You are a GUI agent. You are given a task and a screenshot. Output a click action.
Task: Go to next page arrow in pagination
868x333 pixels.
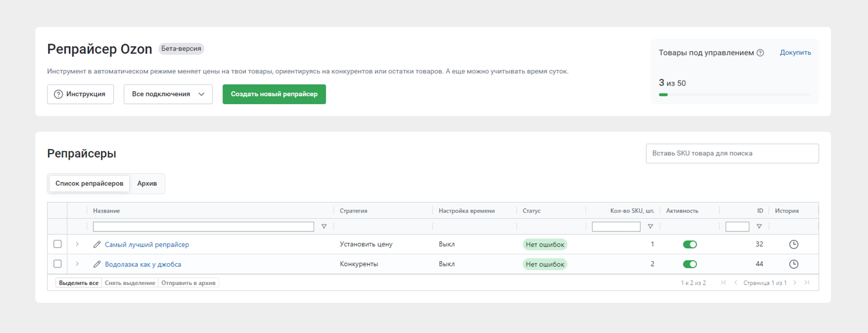click(795, 283)
